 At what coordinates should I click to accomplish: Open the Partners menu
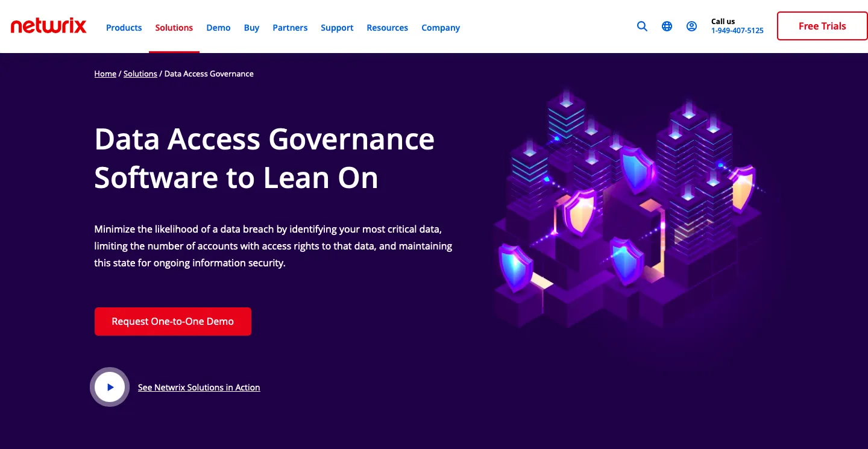[x=290, y=28]
